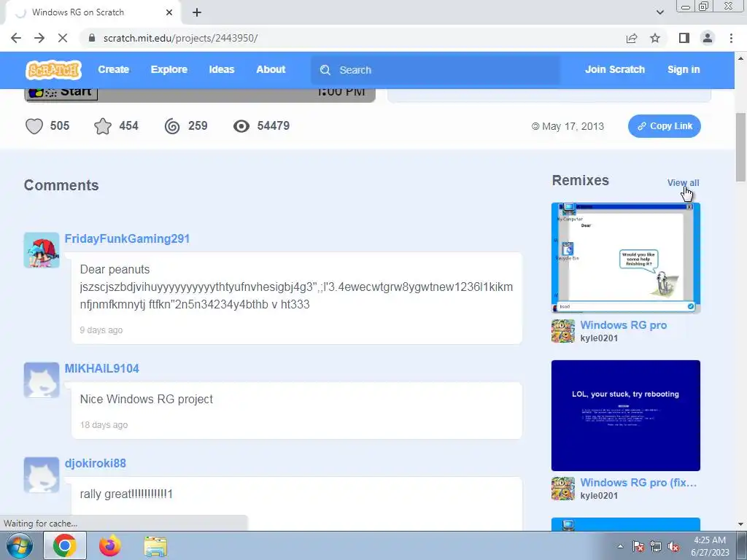Stop page loading with X button
This screenshot has height=560, width=747.
(63, 38)
